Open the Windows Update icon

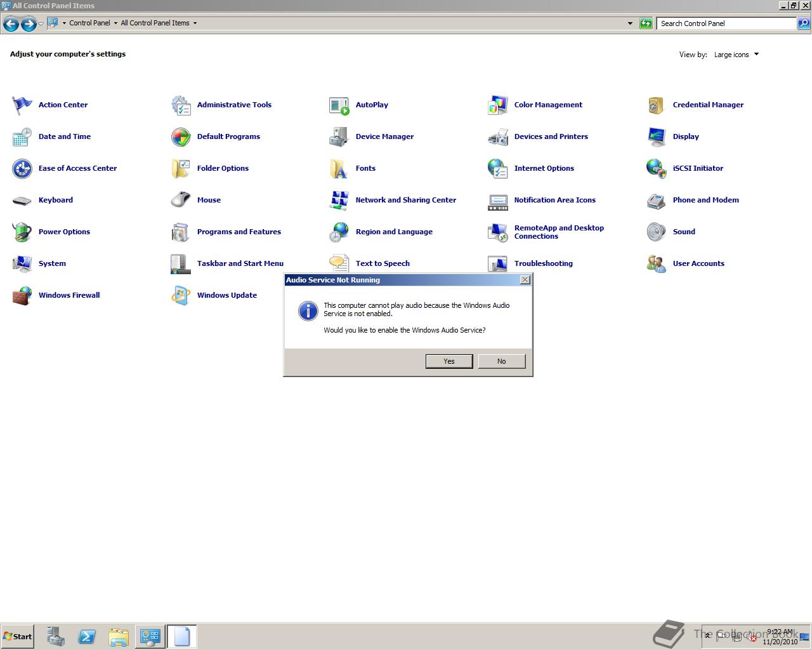[181, 295]
